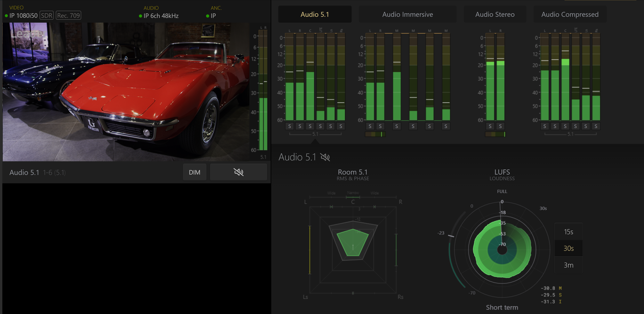The width and height of the screenshot is (644, 314).
Task: Select the 30s loudness window
Action: [x=568, y=248]
